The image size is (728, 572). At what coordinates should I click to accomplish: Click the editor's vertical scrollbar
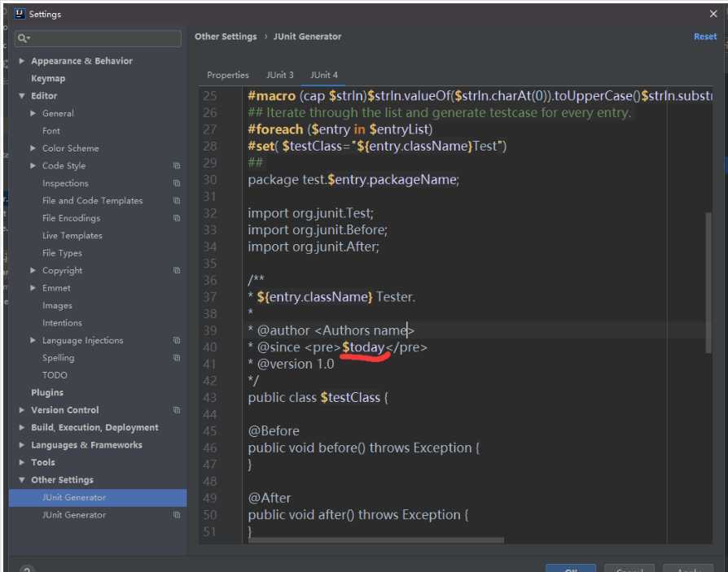(x=708, y=283)
